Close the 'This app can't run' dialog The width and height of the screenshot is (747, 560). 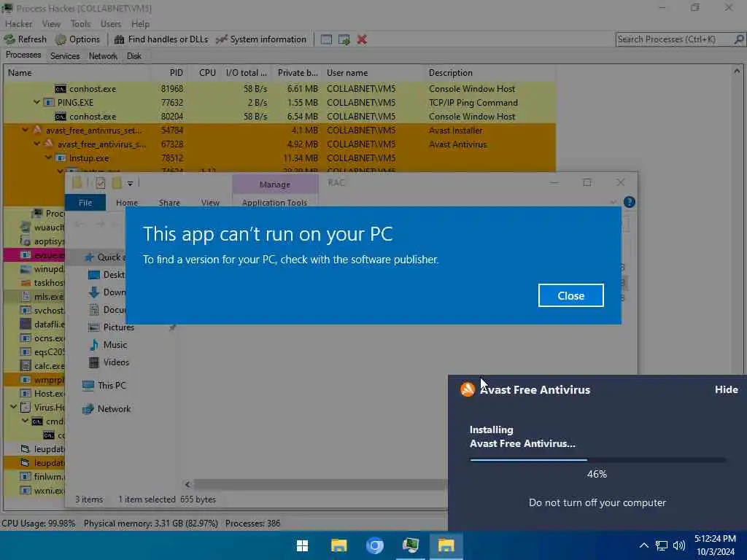[x=570, y=296]
